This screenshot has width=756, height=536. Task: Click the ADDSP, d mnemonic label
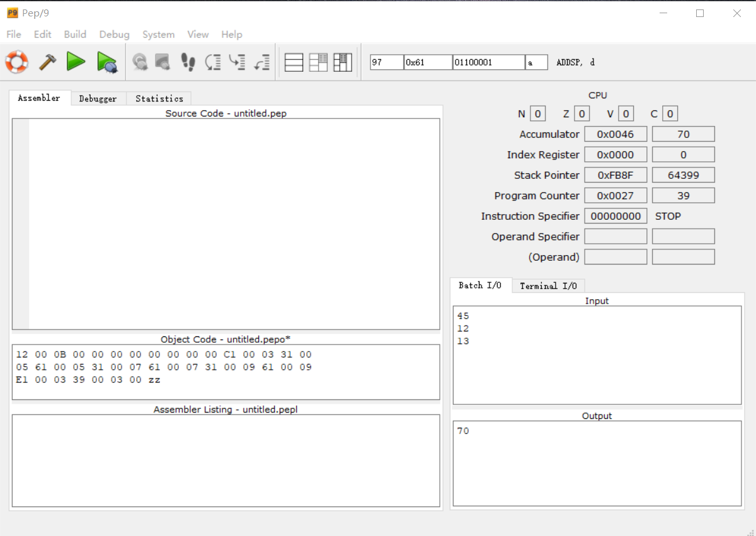click(x=575, y=62)
